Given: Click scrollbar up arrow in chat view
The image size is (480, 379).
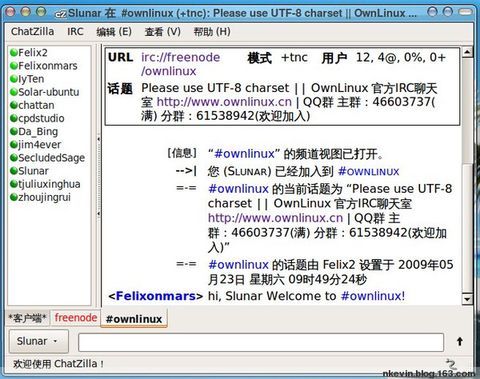Looking at the screenshot, I should (x=467, y=52).
